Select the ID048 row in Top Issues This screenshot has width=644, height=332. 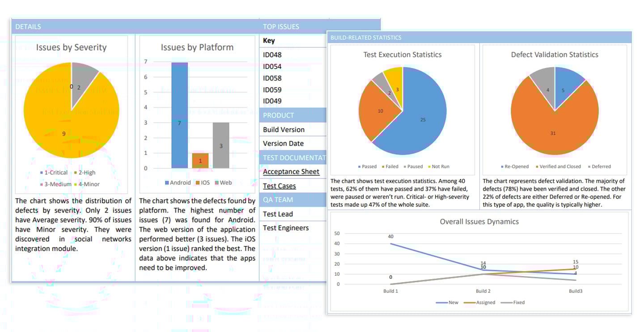(x=272, y=55)
